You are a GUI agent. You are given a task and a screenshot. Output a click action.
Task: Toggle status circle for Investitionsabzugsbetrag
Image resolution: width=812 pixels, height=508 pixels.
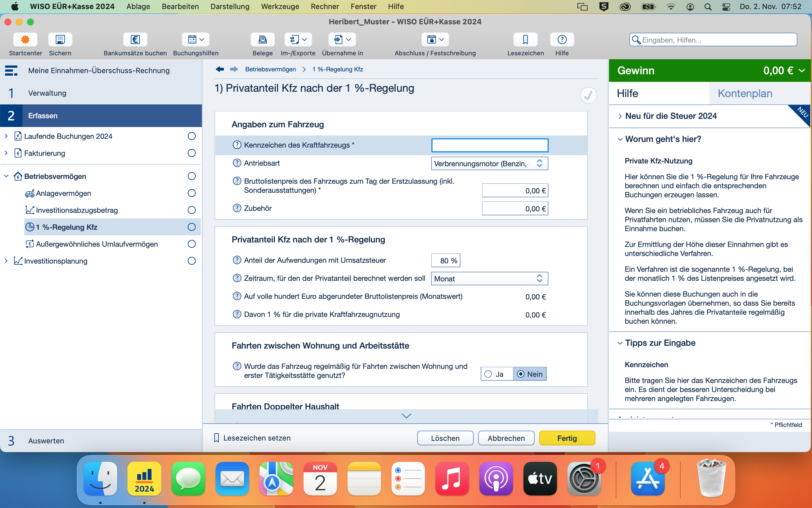pyautogui.click(x=192, y=210)
